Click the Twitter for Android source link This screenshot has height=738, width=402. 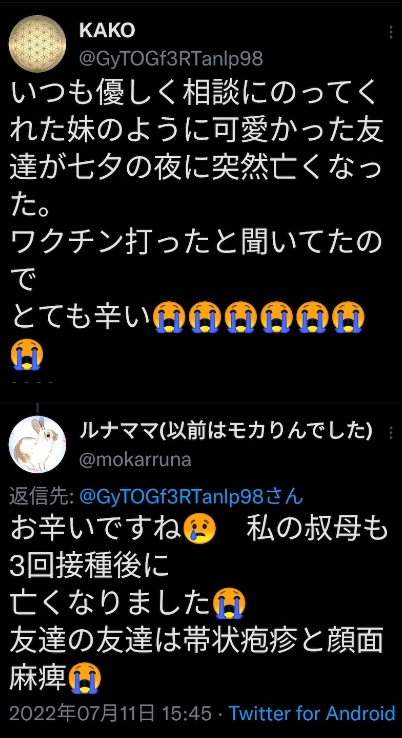pyautogui.click(x=312, y=713)
